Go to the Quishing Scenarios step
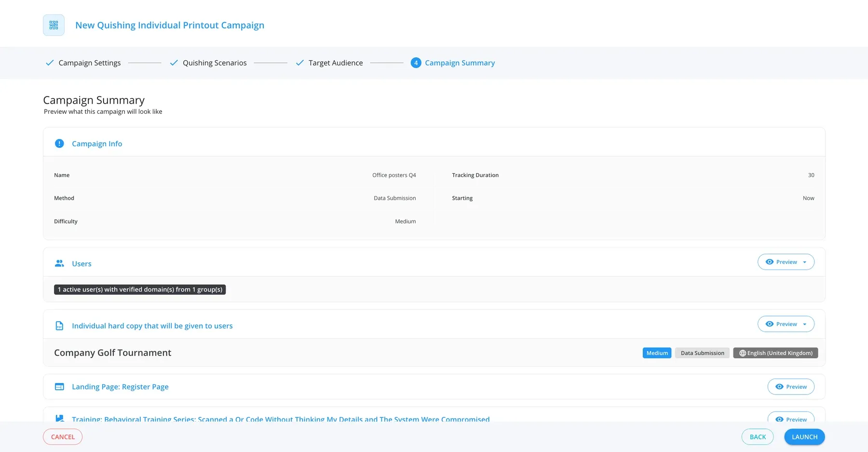Viewport: 868px width, 452px height. click(215, 63)
